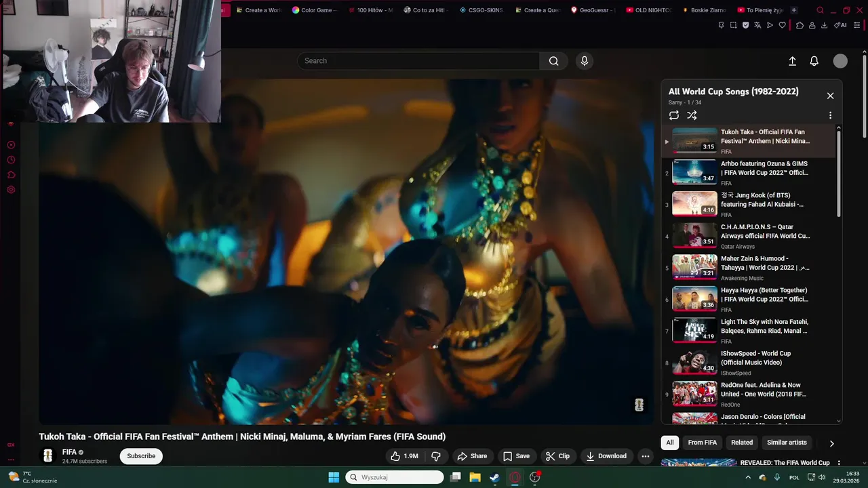
Task: Select the All filter chip
Action: click(x=670, y=443)
